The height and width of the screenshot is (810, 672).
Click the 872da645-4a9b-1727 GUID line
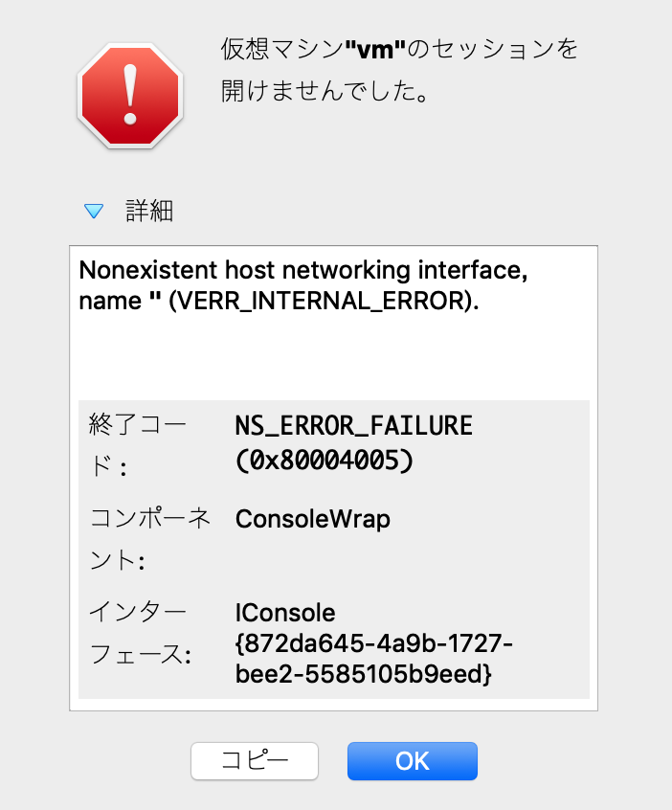coord(374,643)
